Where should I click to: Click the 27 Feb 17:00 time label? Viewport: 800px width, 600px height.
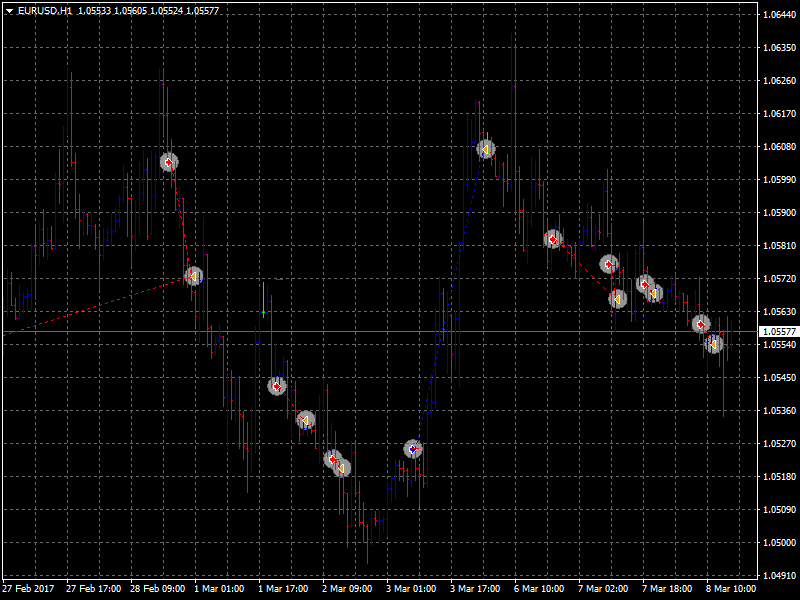[x=93, y=588]
